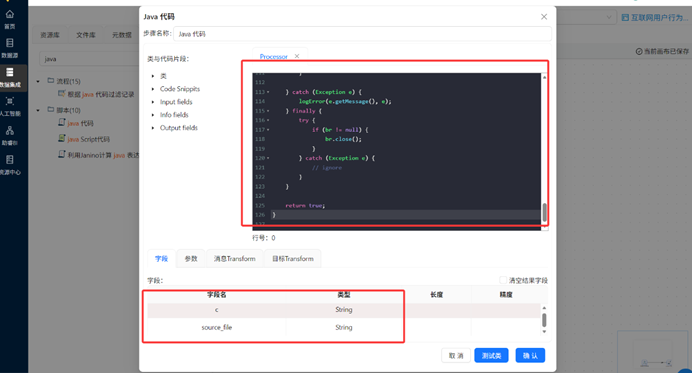
Task: Click the field table scrollbar thumb
Action: (544, 320)
